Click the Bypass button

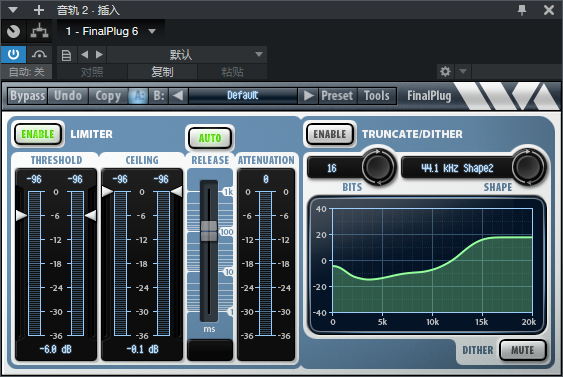[x=28, y=96]
